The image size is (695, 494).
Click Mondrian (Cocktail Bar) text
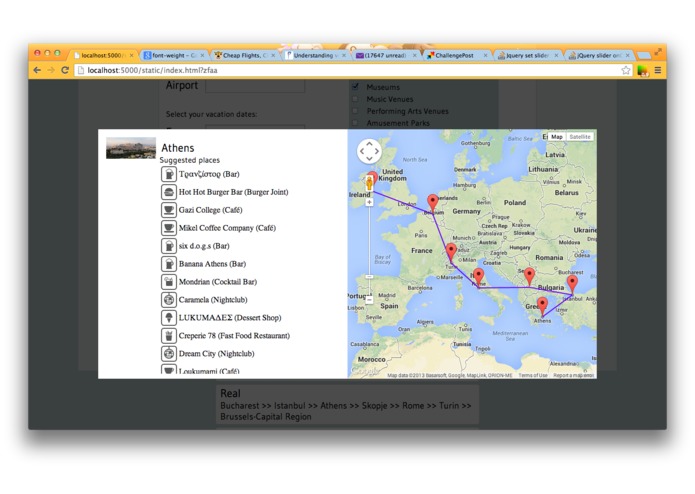click(x=218, y=282)
